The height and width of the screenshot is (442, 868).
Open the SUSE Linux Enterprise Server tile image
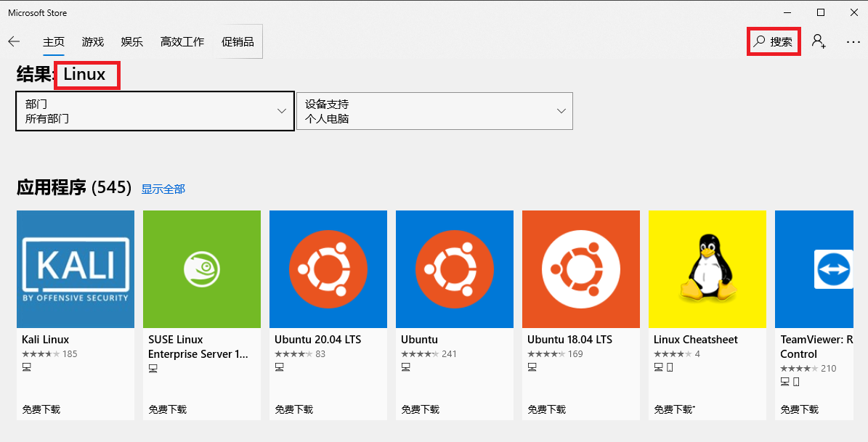click(x=201, y=269)
